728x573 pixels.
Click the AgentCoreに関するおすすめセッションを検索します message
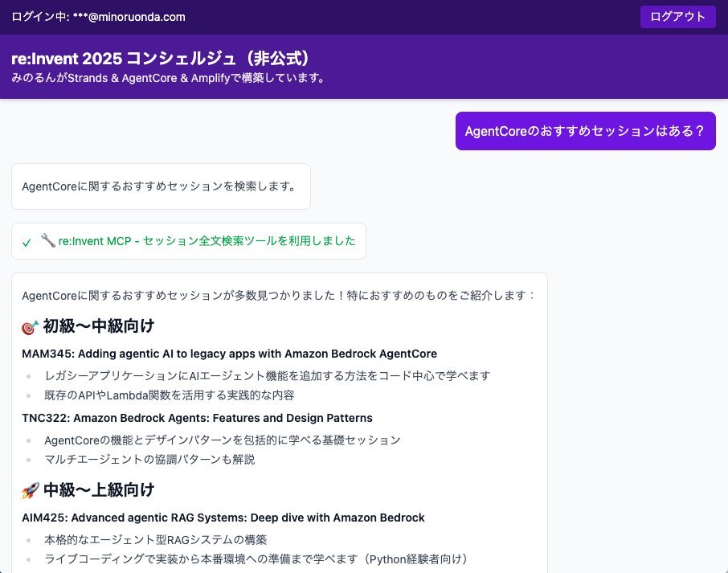pos(159,186)
